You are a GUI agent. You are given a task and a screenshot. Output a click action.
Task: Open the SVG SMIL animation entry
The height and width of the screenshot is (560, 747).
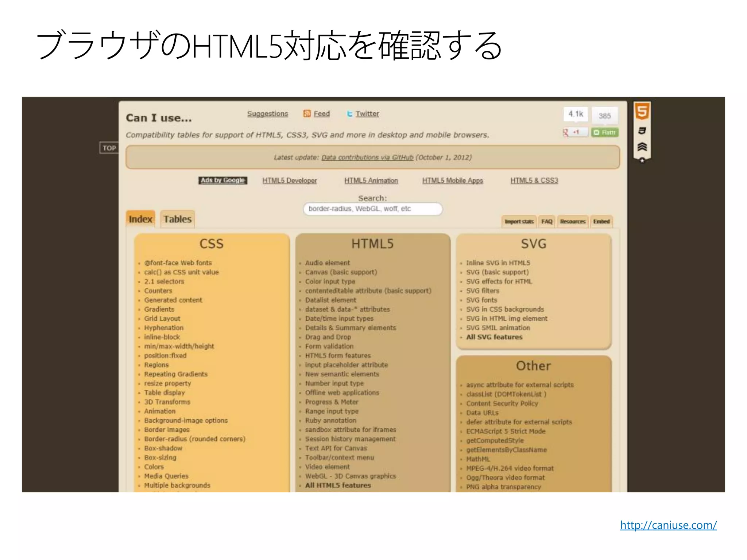498,328
